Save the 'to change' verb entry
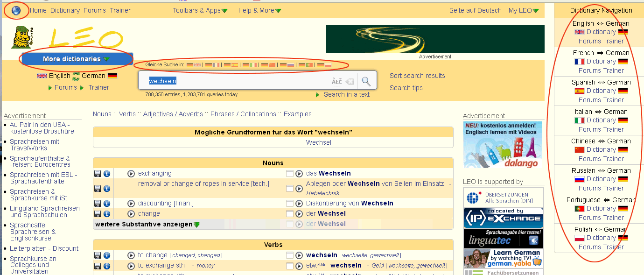This screenshot has height=275, width=644. (x=98, y=255)
